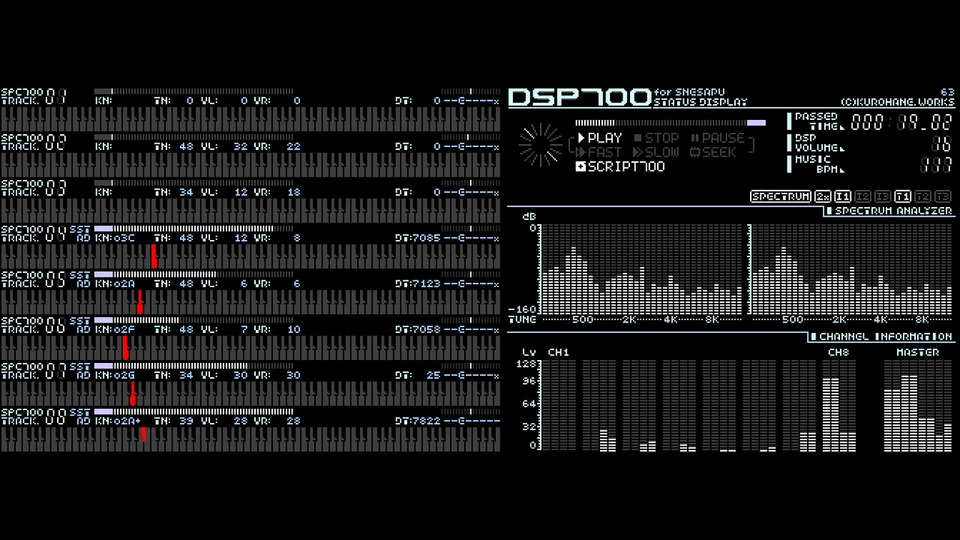The width and height of the screenshot is (960, 540).
Task: Enable the I3 spectrum option
Action: point(882,197)
